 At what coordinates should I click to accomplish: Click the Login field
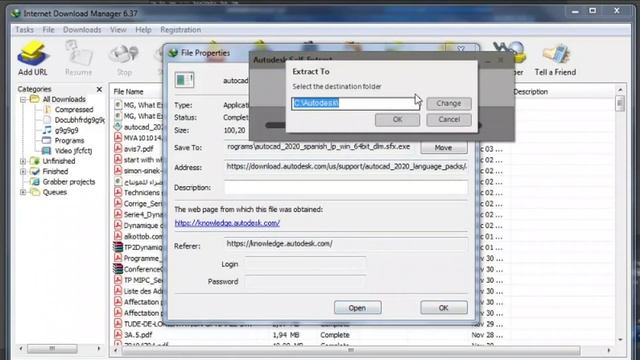coord(305,264)
